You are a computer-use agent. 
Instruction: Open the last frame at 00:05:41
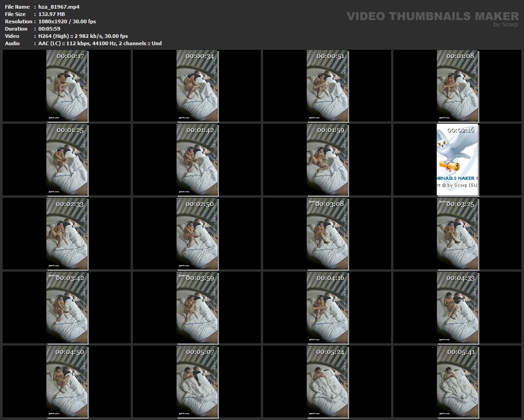457,381
